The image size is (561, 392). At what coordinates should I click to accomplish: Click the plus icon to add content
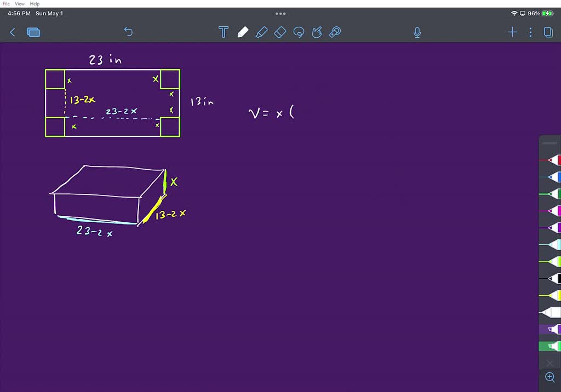tap(512, 32)
